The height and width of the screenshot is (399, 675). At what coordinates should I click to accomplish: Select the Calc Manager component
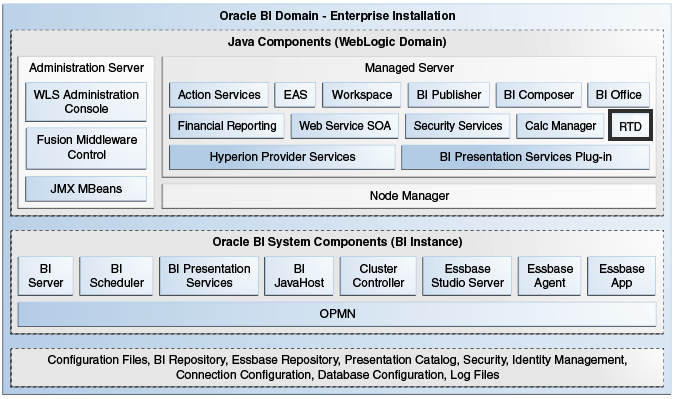[x=560, y=126]
